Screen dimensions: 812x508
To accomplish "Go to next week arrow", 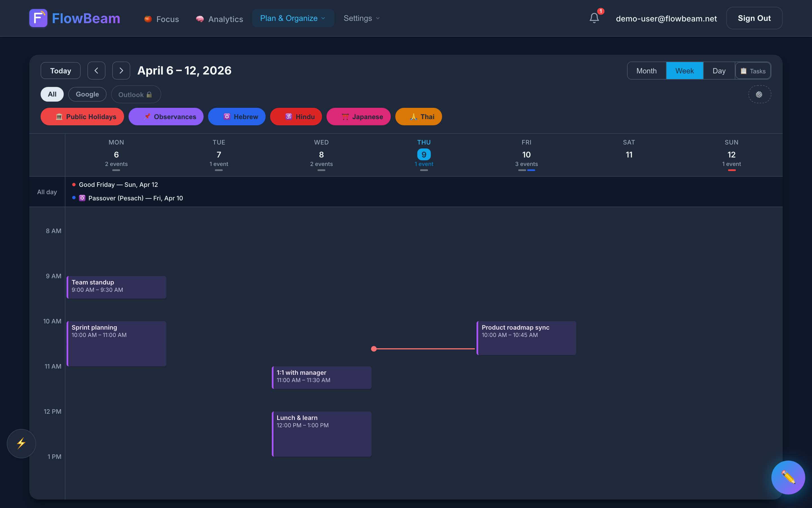I will click(121, 71).
